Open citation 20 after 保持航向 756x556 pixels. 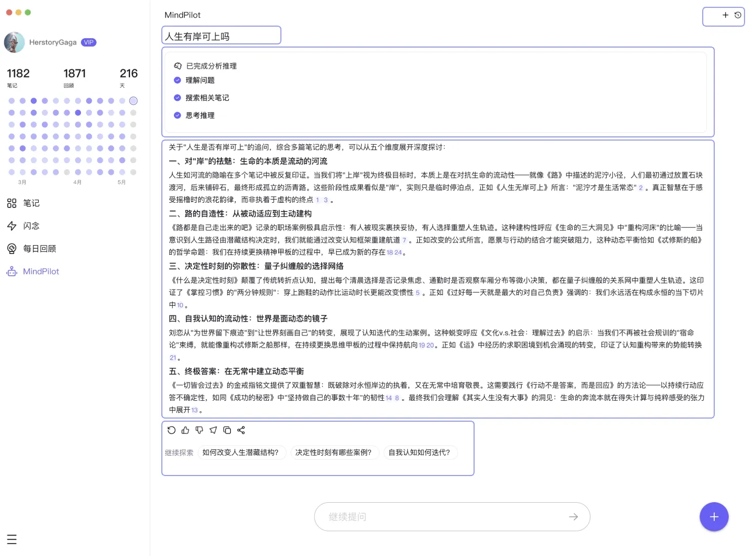pyautogui.click(x=430, y=345)
